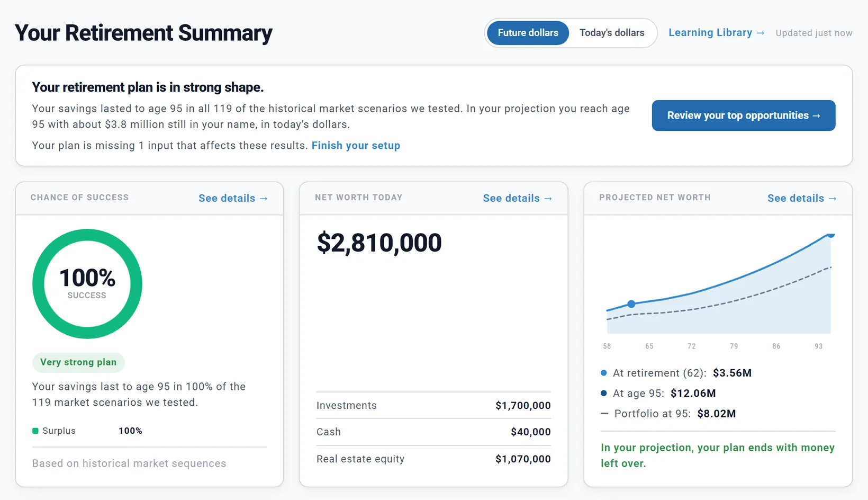The image size is (868, 500).
Task: Switch to Future dollars view
Action: coord(528,33)
